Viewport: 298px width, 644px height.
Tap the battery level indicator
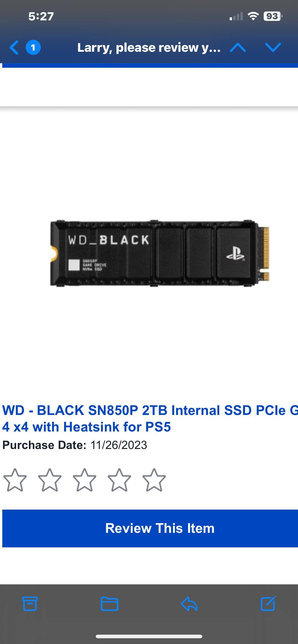[x=273, y=17]
